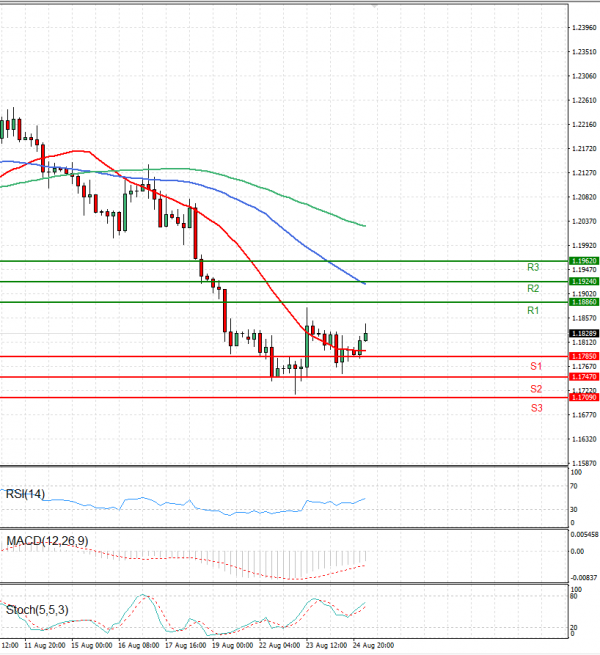600x655 pixels.
Task: Click the 11 Aug 20:00 time label
Action: (x=45, y=645)
